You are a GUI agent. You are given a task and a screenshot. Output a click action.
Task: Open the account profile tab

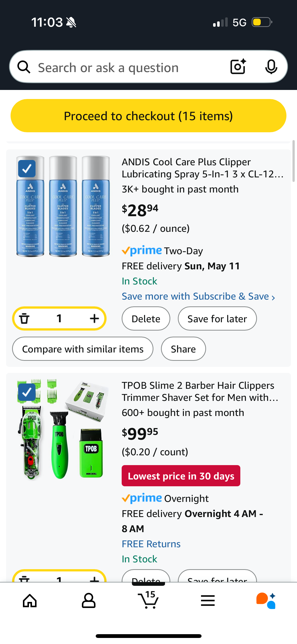click(x=89, y=601)
